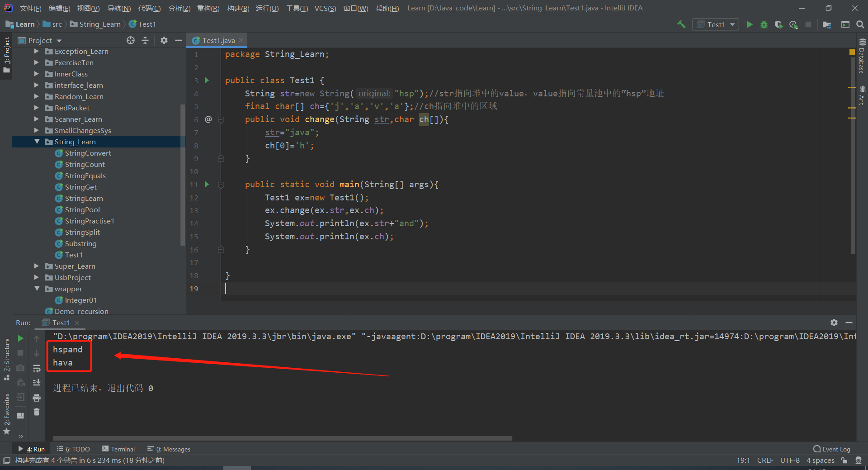Hide the Run tool window

pos(849,323)
